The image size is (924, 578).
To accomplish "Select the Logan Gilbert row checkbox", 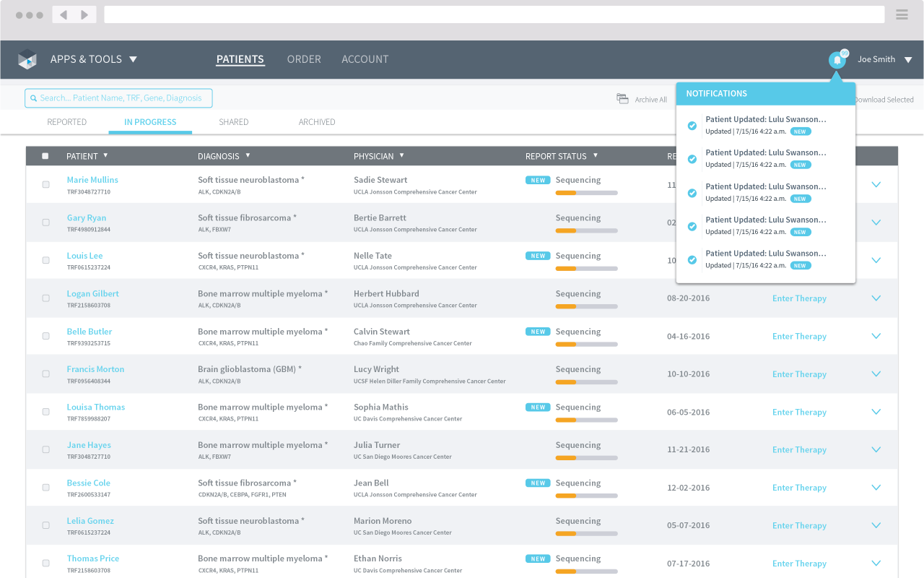I will [46, 298].
